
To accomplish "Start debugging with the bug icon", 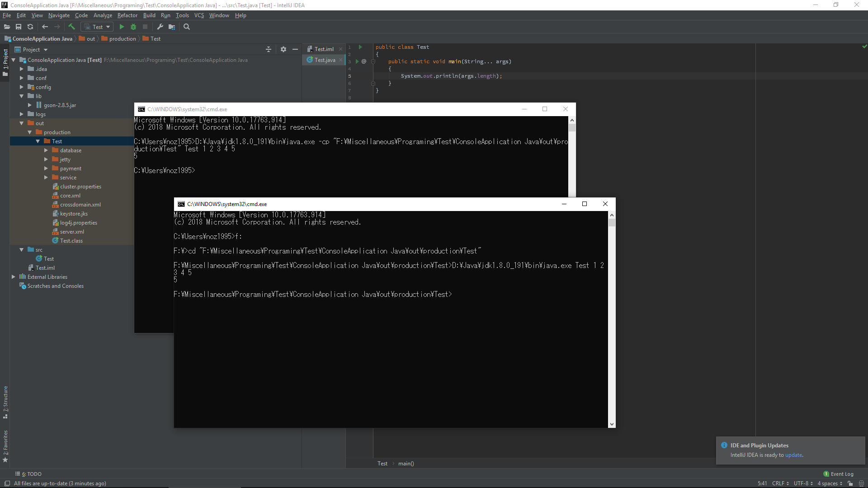I will (133, 27).
